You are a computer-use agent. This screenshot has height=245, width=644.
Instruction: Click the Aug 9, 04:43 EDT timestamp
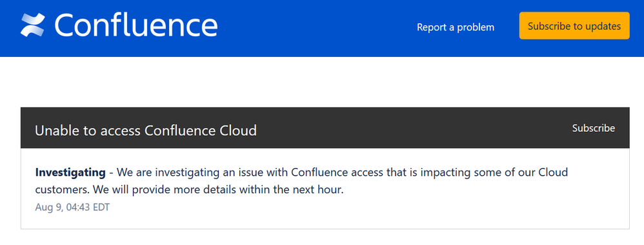72,207
